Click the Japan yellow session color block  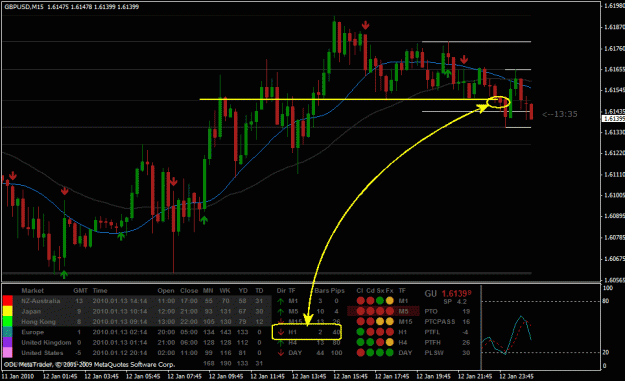click(8, 311)
